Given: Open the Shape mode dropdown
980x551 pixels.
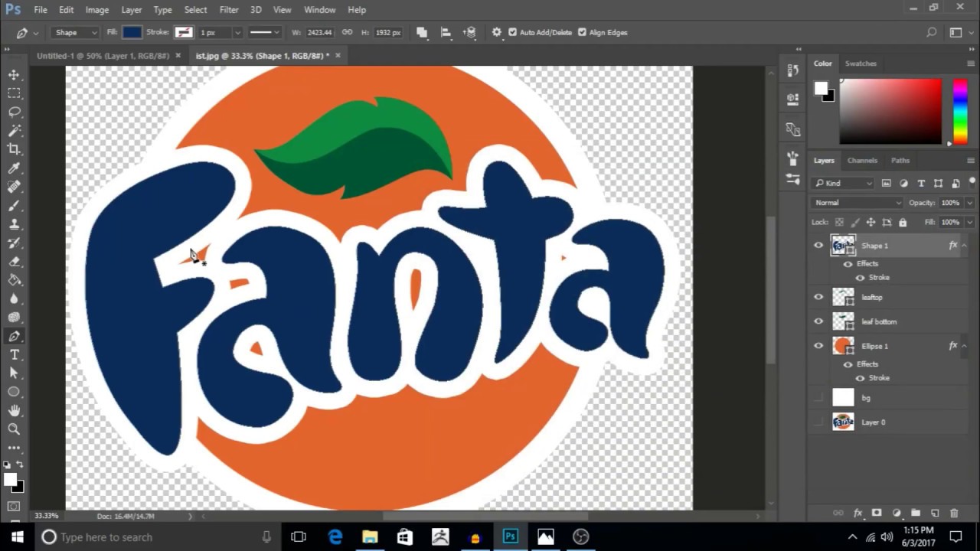Looking at the screenshot, I should [76, 32].
